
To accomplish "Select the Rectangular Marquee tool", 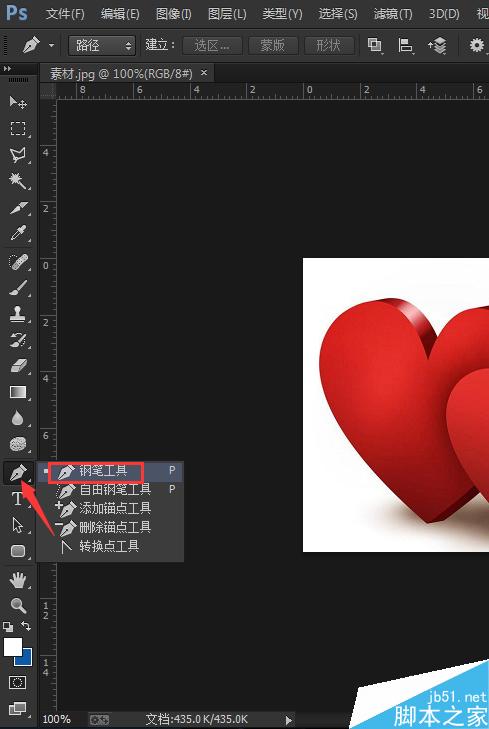I will pos(18,128).
